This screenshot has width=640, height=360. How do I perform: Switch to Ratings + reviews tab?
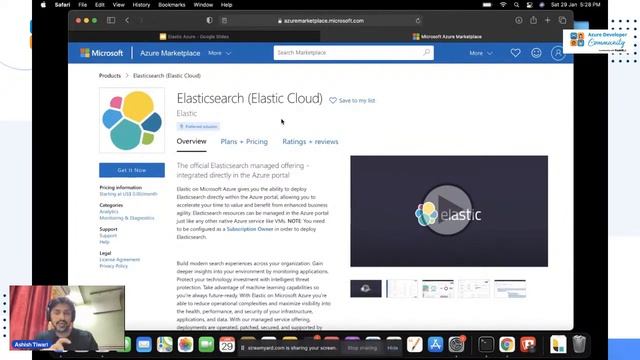pos(310,142)
